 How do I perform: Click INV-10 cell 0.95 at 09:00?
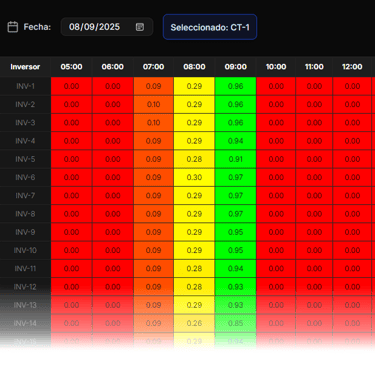[x=236, y=250]
